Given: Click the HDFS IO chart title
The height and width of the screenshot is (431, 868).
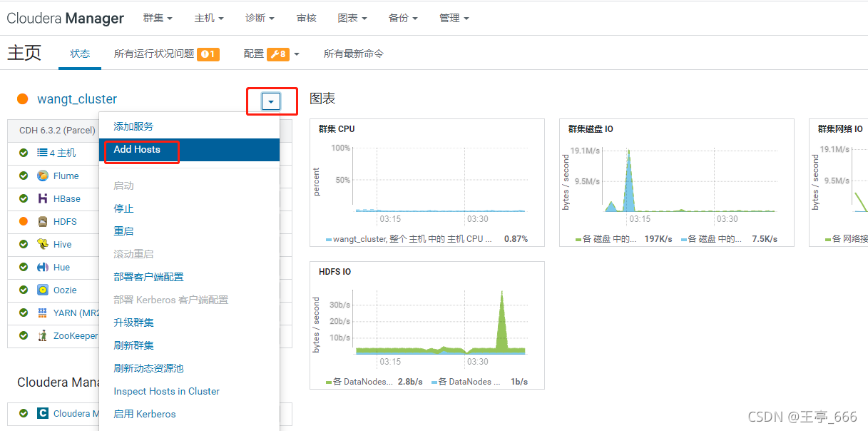Looking at the screenshot, I should point(335,272).
